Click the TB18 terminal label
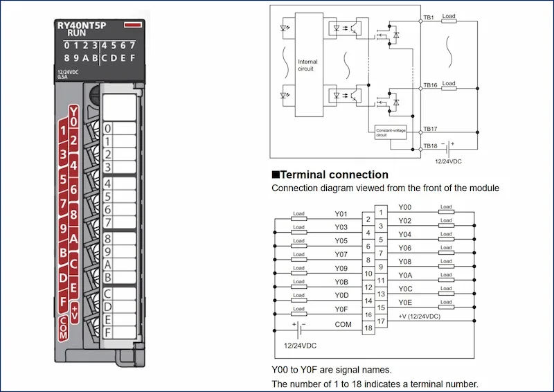The height and width of the screenshot is (392, 554). [x=430, y=145]
